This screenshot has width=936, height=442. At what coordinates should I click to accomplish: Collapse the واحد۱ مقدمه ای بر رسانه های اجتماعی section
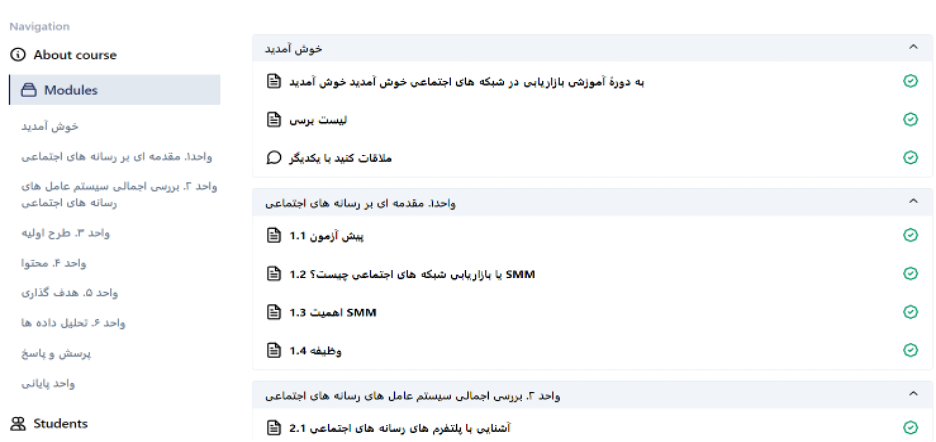click(913, 202)
